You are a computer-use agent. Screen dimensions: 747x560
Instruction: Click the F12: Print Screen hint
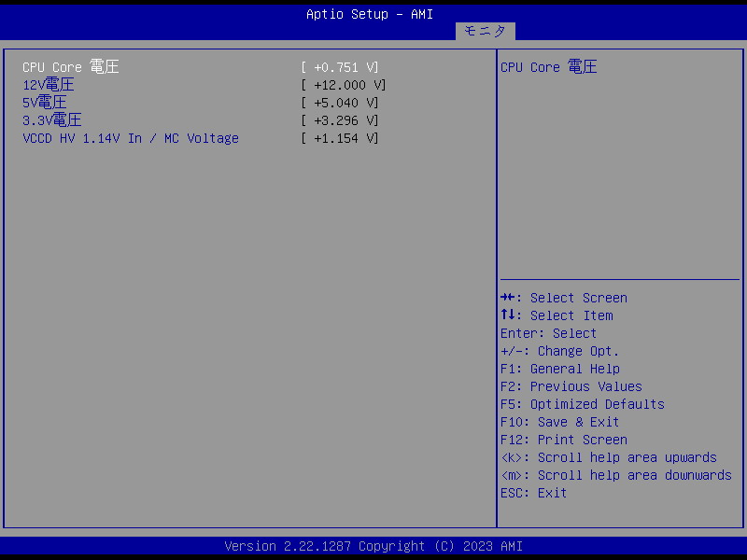[564, 440]
